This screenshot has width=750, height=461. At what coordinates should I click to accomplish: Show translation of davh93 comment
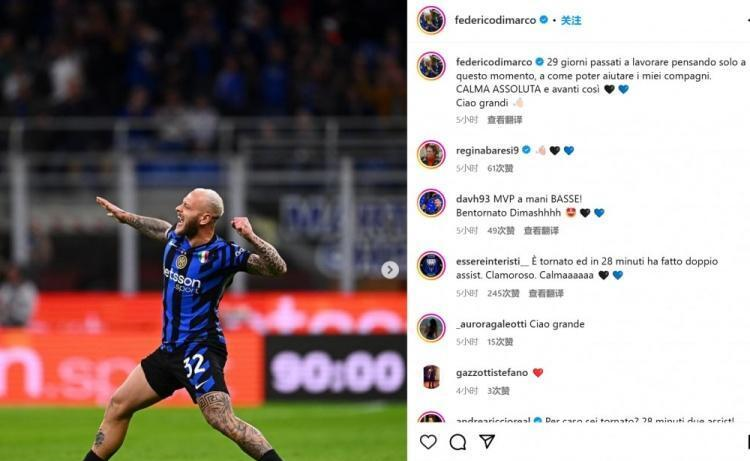pos(541,230)
